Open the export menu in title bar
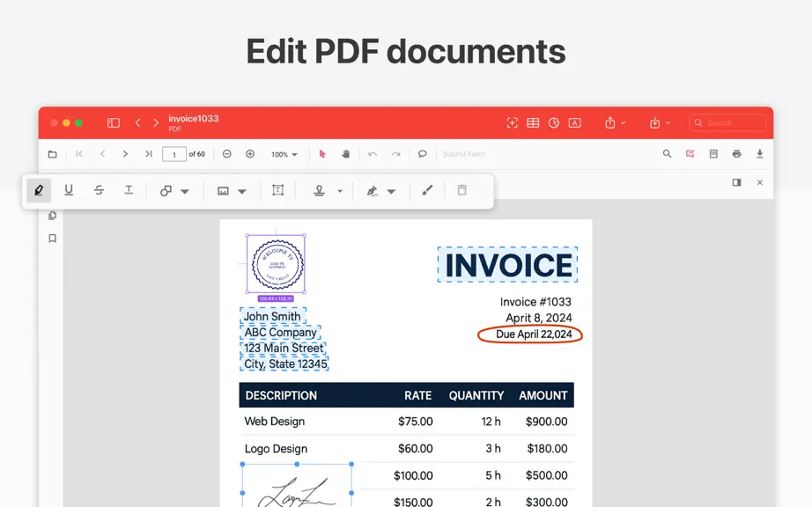The width and height of the screenshot is (812, 507). point(660,122)
